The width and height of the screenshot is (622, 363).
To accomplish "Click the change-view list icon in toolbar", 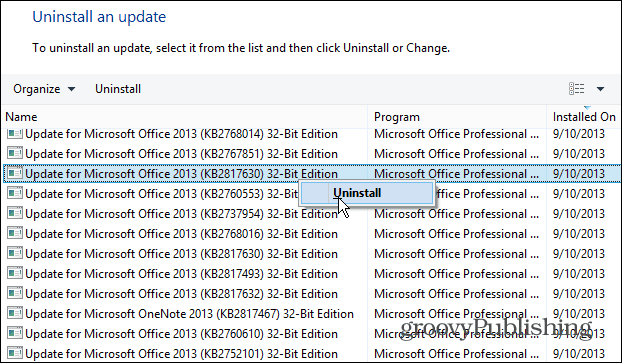I will (x=576, y=88).
